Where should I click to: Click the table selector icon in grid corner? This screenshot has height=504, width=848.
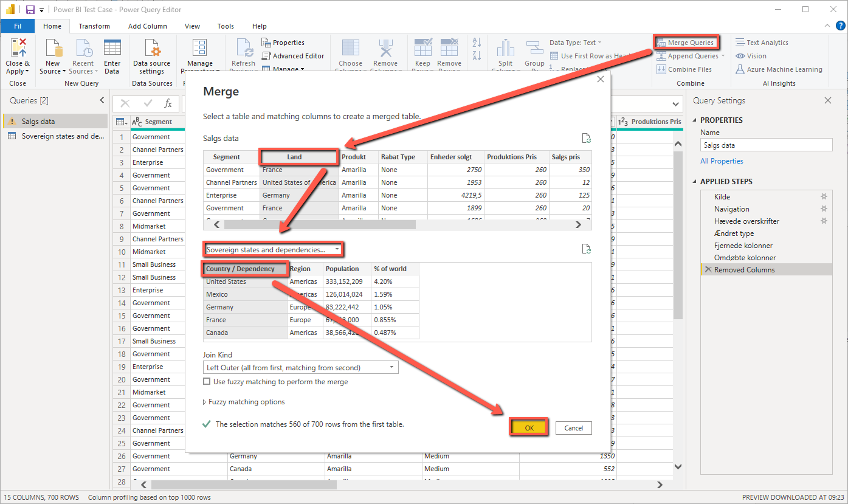tap(121, 122)
